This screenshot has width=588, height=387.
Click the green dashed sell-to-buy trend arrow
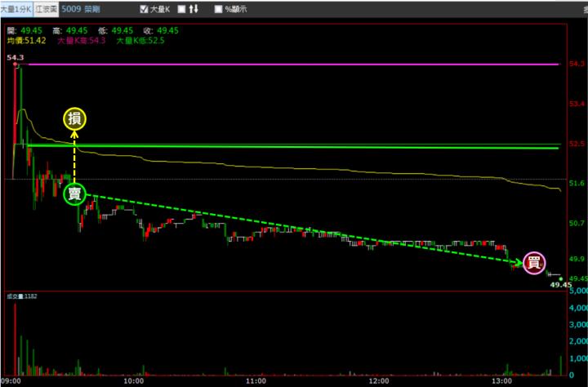click(x=302, y=229)
